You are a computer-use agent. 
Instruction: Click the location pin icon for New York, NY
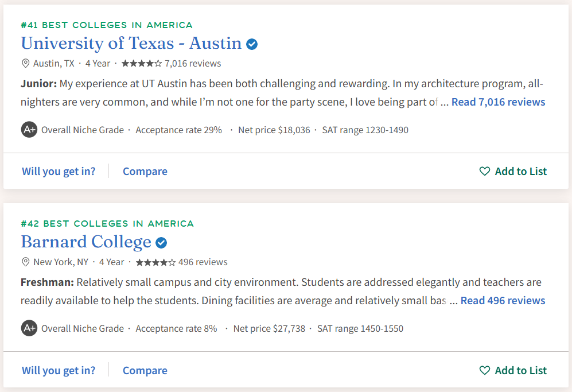click(x=25, y=262)
